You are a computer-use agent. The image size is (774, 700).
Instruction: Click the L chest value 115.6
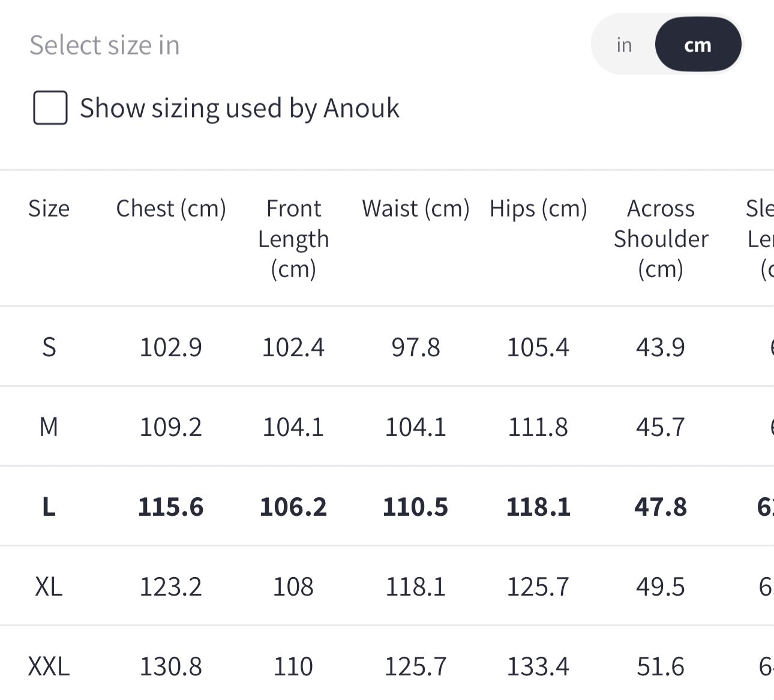point(171,507)
